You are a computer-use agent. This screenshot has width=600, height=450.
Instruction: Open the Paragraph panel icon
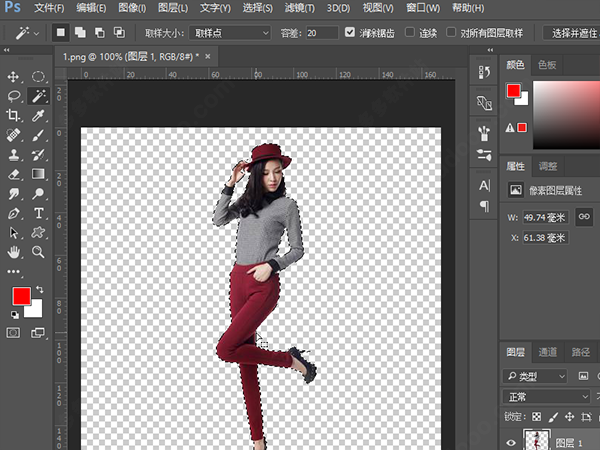coord(484,206)
